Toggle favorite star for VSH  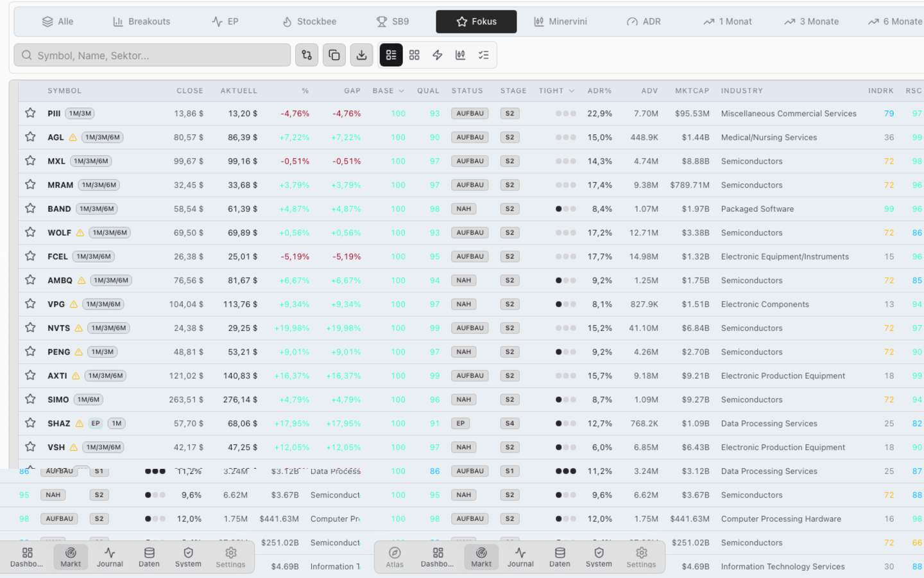(x=30, y=447)
